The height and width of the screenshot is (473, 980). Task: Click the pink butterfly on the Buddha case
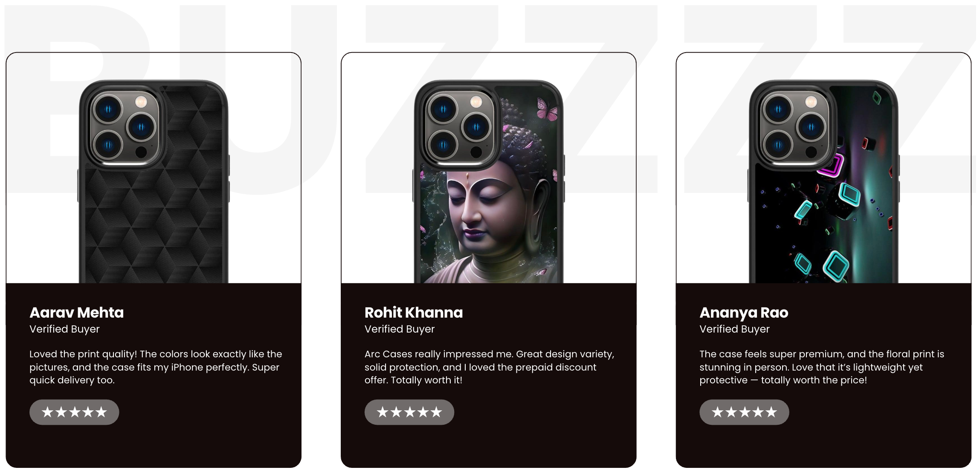point(547,109)
